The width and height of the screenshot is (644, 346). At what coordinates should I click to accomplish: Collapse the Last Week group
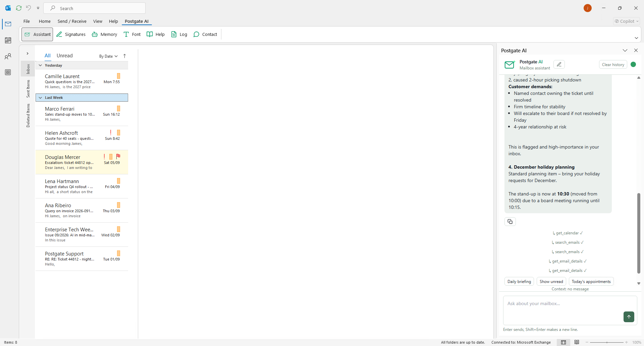[40, 98]
